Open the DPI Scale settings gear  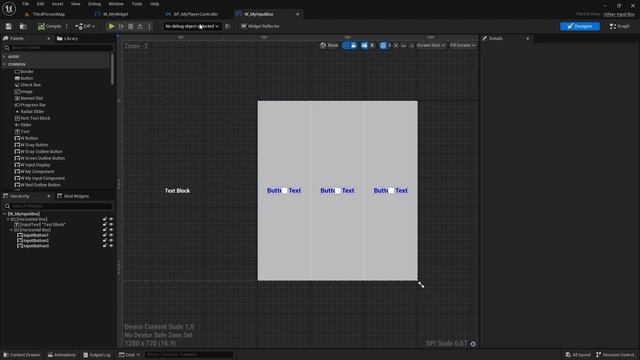(473, 344)
